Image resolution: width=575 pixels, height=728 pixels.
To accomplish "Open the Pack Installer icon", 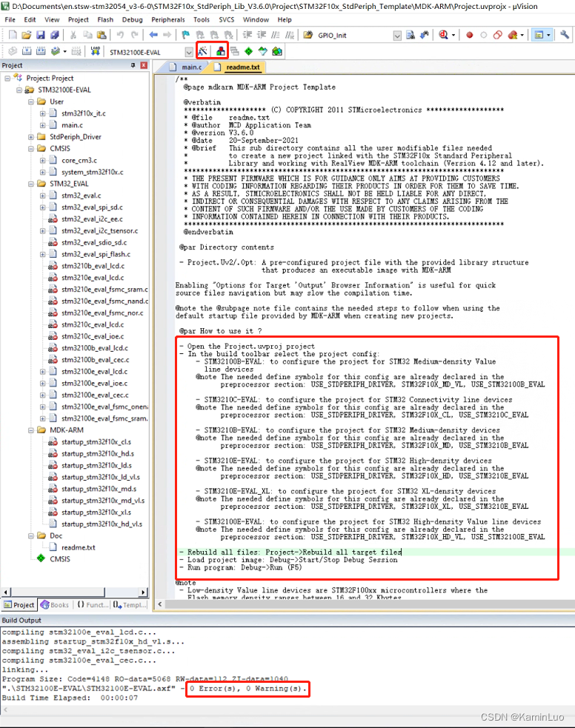I will coord(277,52).
